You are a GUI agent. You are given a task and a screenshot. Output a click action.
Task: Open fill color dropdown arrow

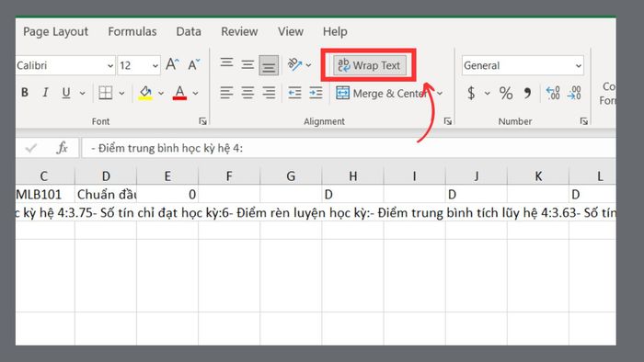point(161,94)
